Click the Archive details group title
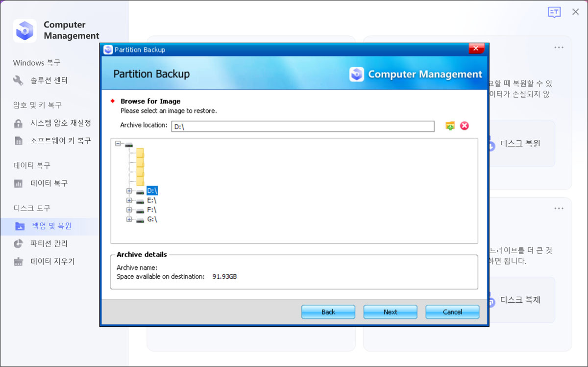 pyautogui.click(x=142, y=255)
